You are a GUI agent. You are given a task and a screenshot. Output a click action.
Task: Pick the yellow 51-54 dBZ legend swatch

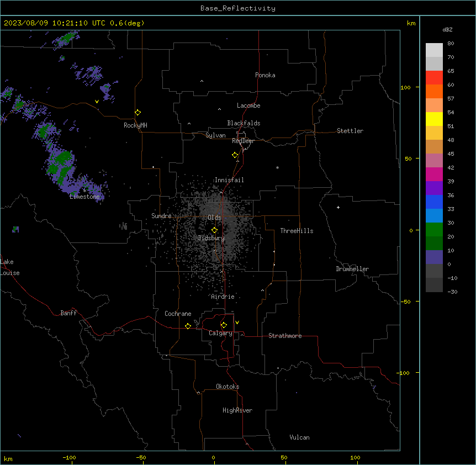pos(434,119)
